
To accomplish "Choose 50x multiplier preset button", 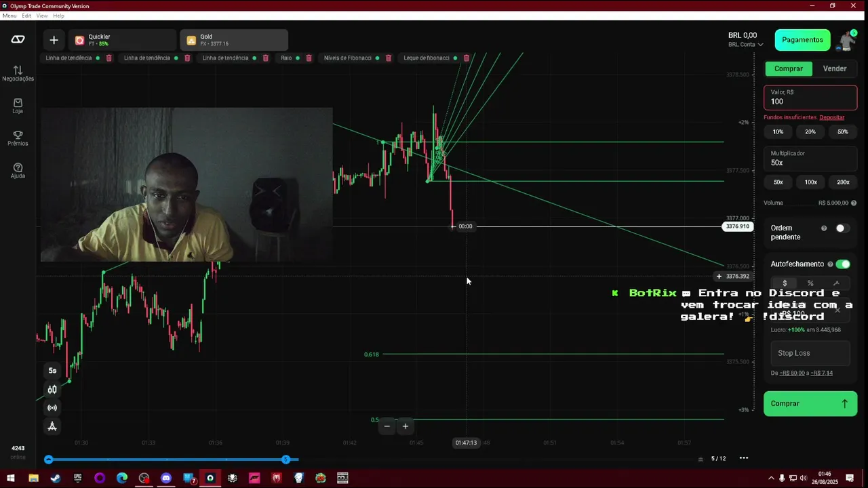I will [x=778, y=182].
